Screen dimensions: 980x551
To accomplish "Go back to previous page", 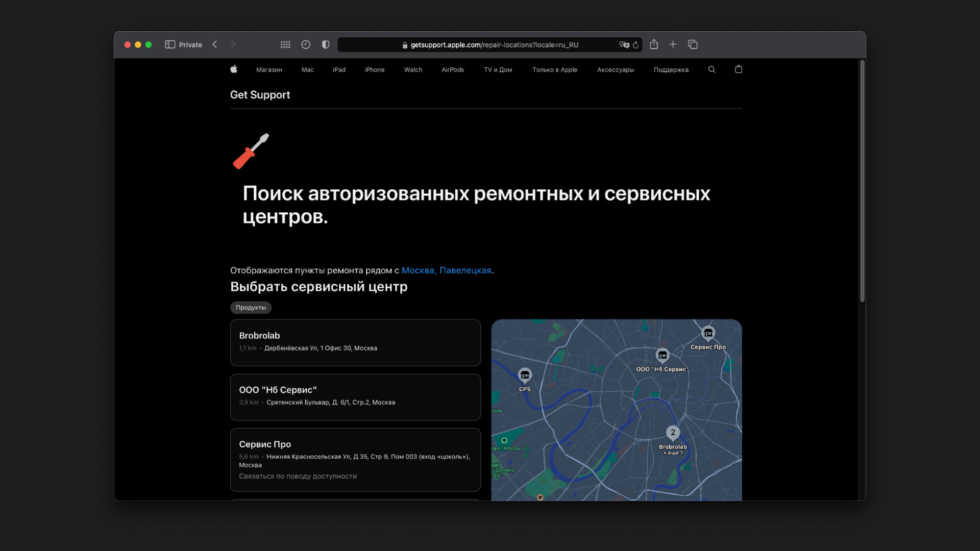I will coord(215,44).
